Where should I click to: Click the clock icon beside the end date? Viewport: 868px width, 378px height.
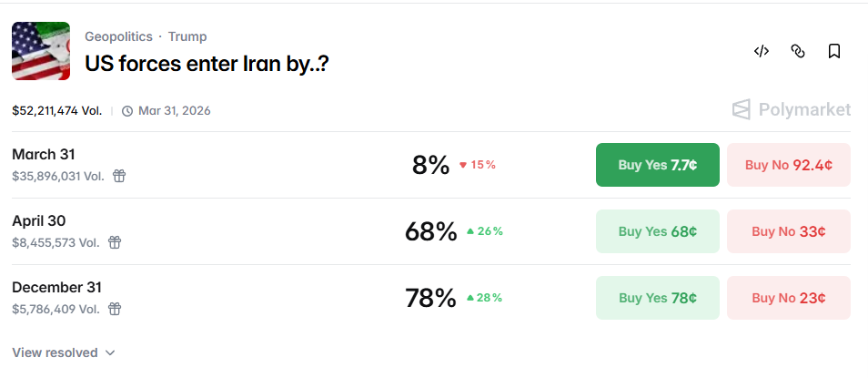127,111
